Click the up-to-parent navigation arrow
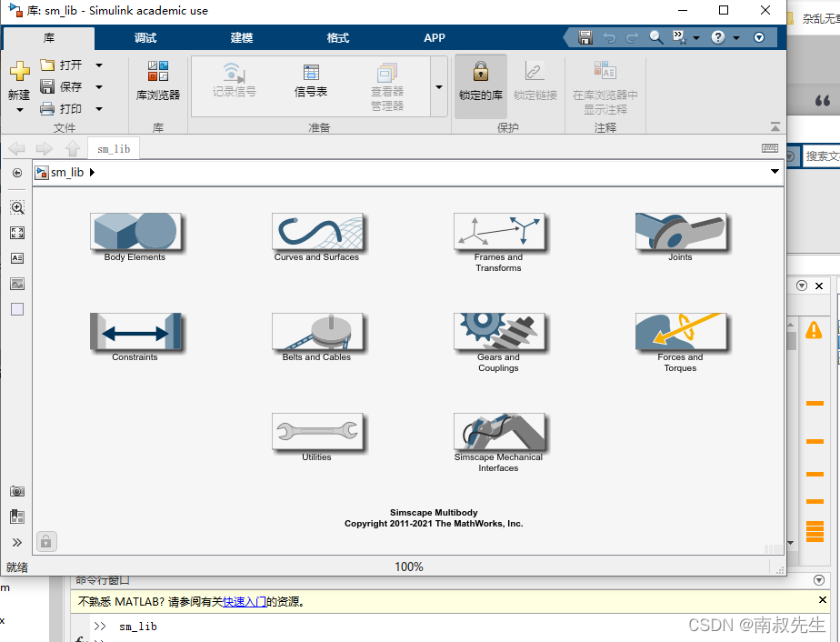The image size is (840, 642). click(73, 148)
